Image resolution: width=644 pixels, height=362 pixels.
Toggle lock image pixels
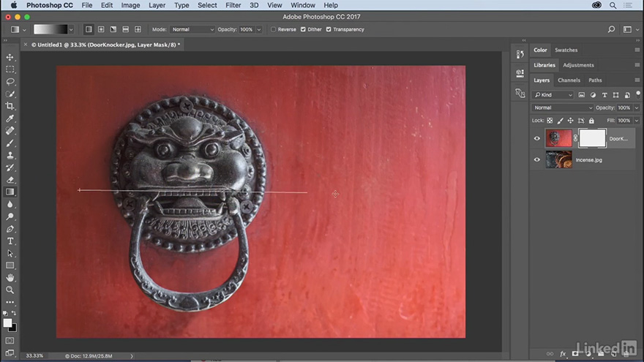pos(561,121)
